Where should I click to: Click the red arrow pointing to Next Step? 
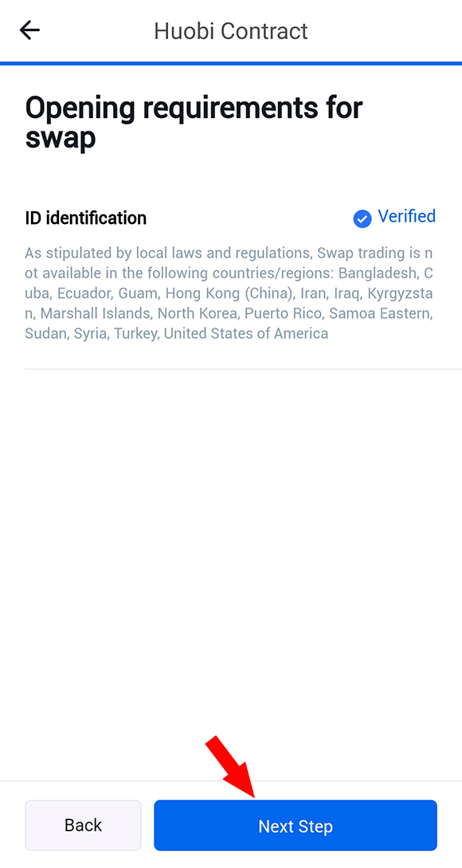(230, 767)
